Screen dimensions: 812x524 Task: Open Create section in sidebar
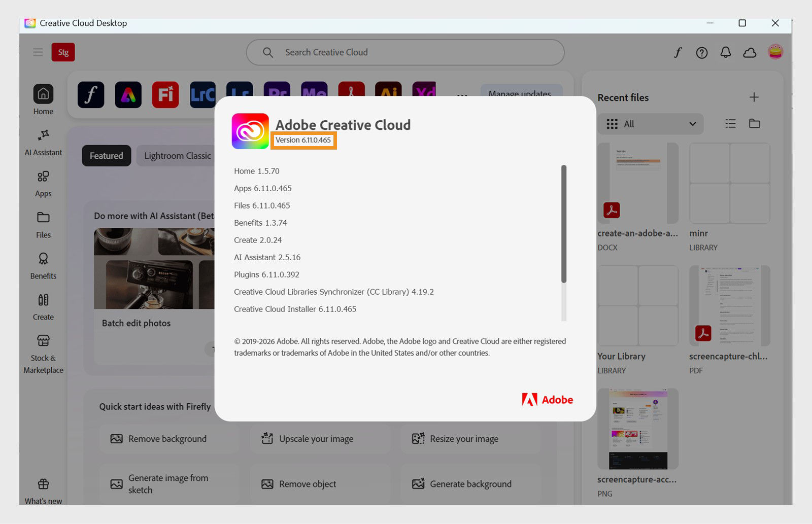click(43, 307)
